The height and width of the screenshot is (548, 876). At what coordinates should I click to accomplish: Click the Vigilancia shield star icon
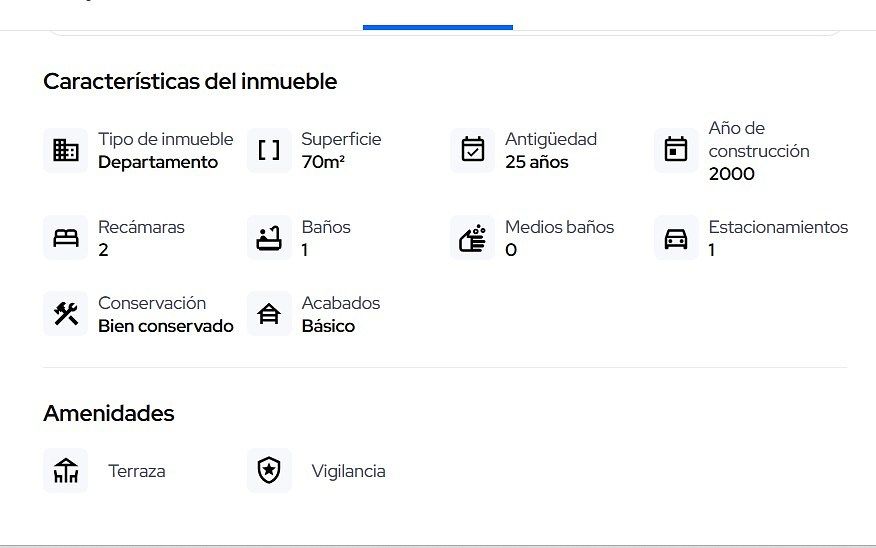pos(269,471)
